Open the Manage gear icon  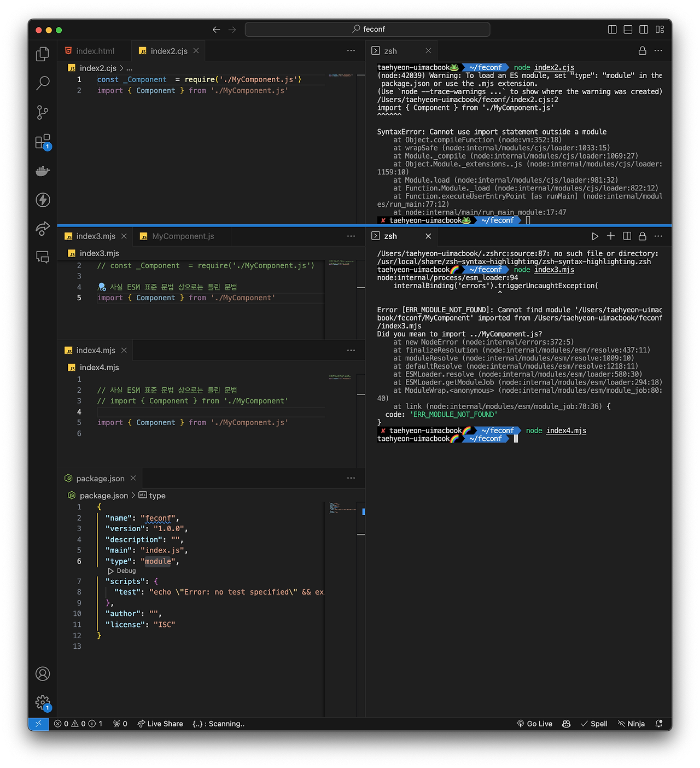point(43,703)
